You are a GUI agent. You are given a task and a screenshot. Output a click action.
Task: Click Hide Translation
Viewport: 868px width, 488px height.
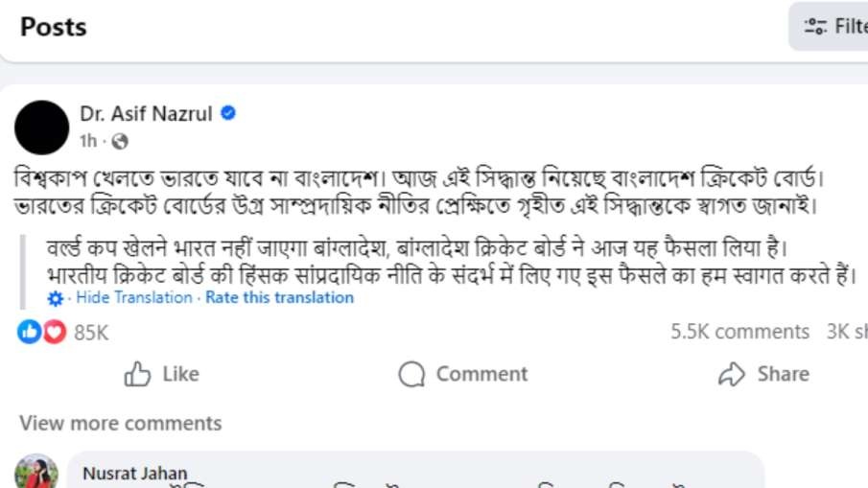[x=134, y=297]
